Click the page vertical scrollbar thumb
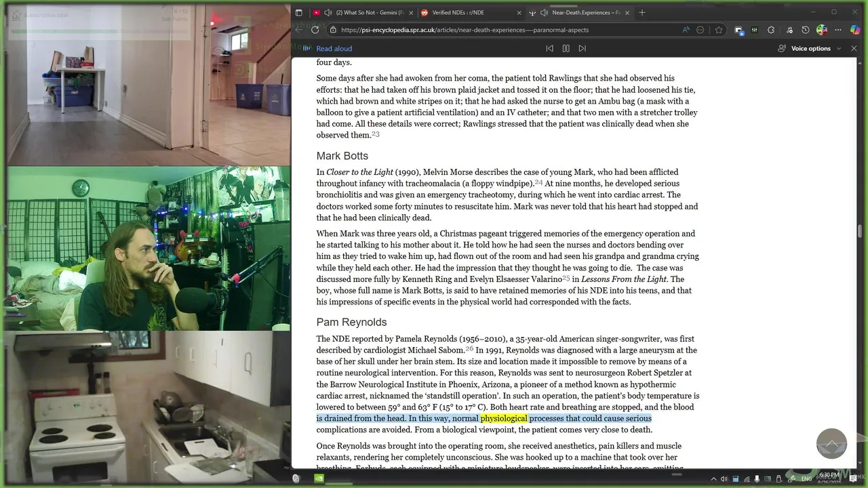This screenshot has height=488, width=868. pyautogui.click(x=861, y=231)
